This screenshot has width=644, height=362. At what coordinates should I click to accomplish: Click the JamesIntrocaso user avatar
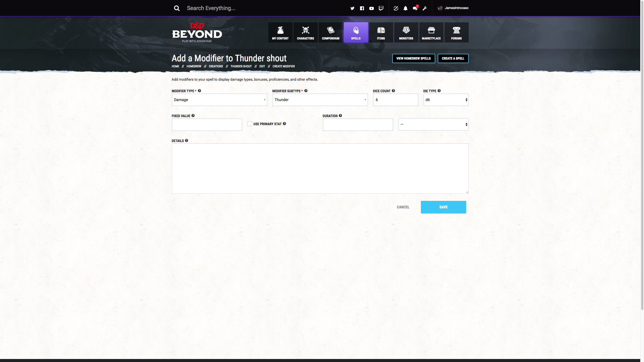440,8
